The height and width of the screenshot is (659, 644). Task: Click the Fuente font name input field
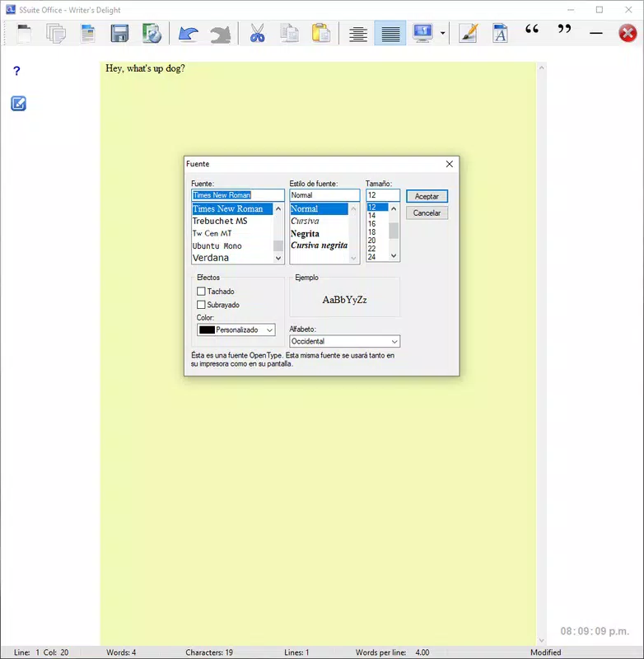pos(238,195)
